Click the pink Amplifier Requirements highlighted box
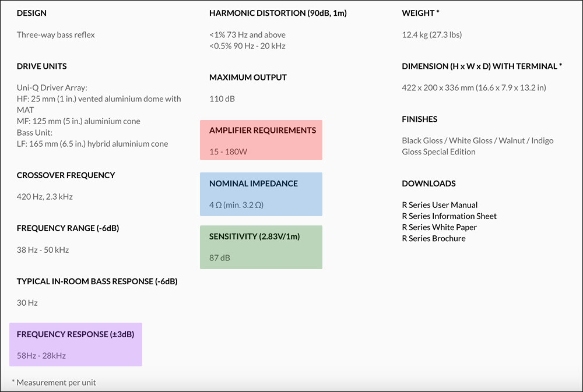This screenshot has width=583, height=392. click(261, 140)
